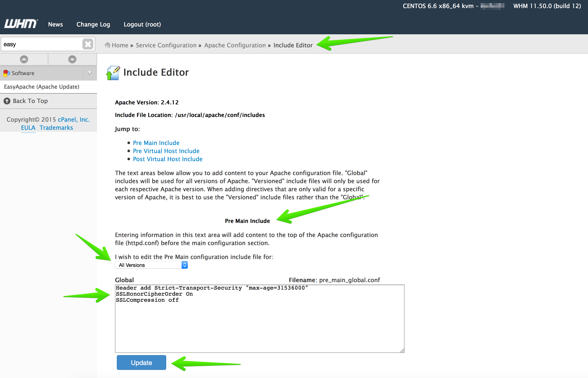Click the WHM logo
The height and width of the screenshot is (378, 588).
(x=21, y=24)
